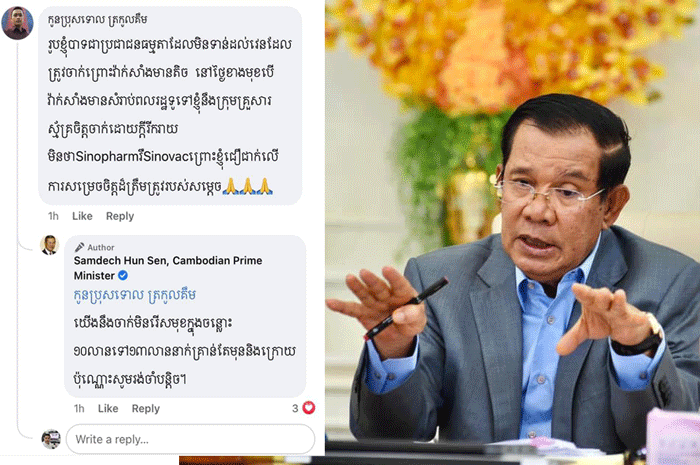Open the 1h timestamp of Hun Sen's reply

pyautogui.click(x=79, y=408)
